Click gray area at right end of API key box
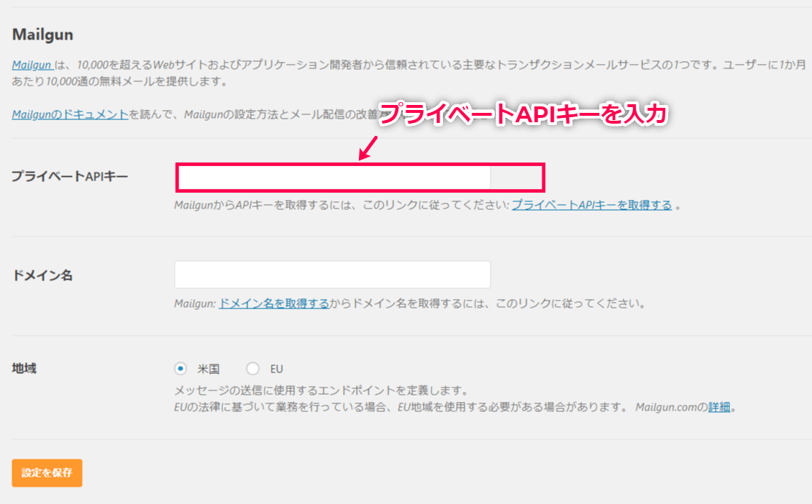The width and height of the screenshot is (812, 504). click(x=516, y=177)
